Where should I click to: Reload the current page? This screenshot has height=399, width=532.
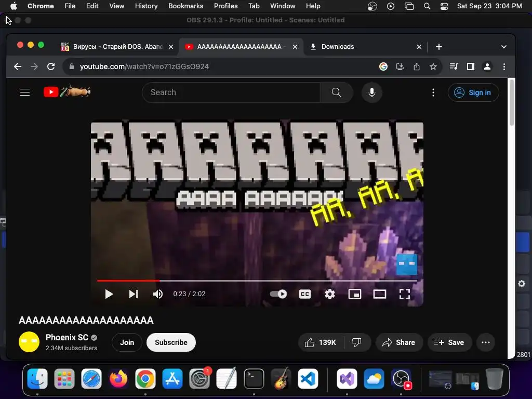[51, 66]
